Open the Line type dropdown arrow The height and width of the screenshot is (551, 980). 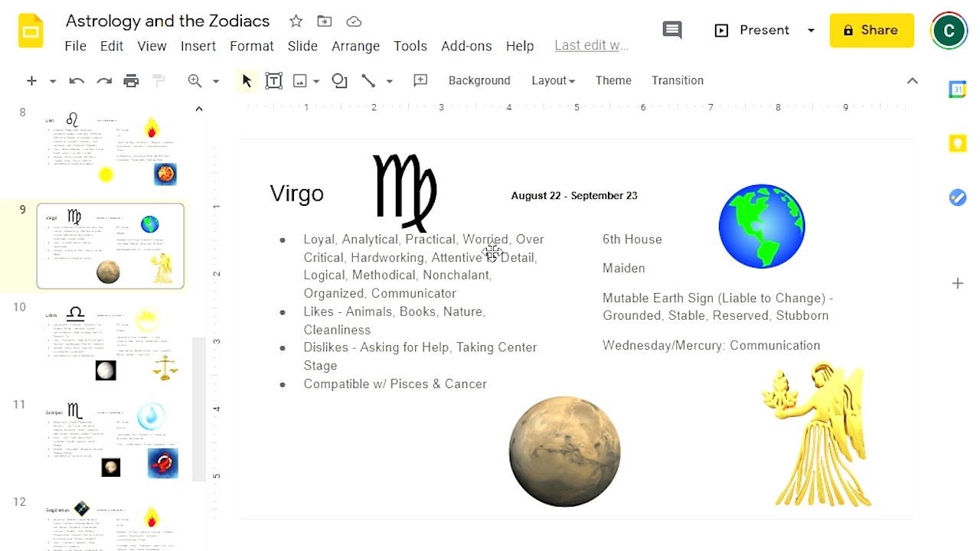[x=389, y=80]
